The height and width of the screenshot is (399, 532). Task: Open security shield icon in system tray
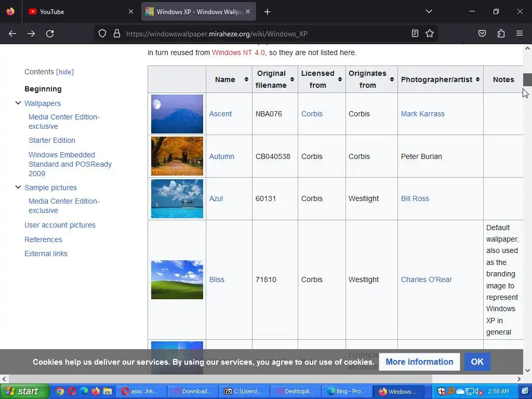pyautogui.click(x=442, y=391)
